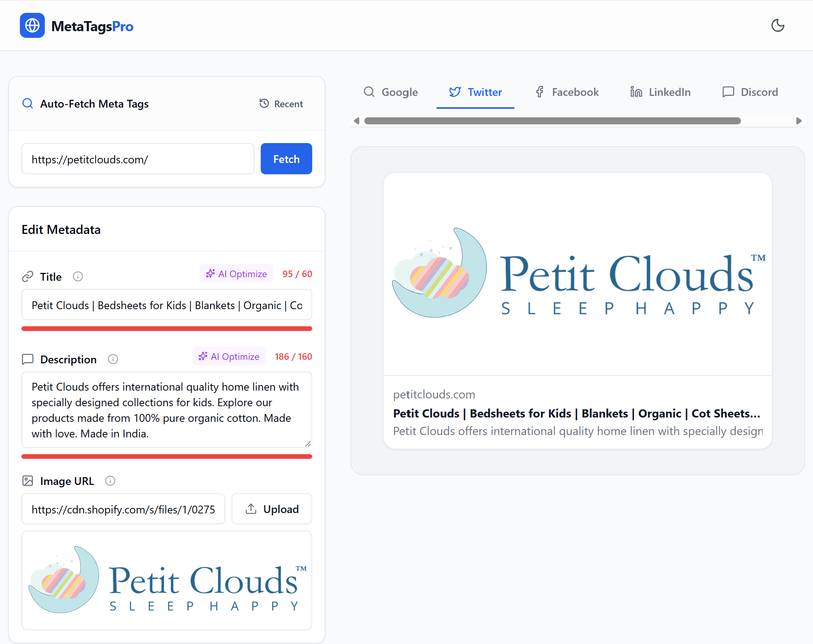Click the Twitter card preview image
Viewport: 813px width, 644px height.
pos(578,274)
